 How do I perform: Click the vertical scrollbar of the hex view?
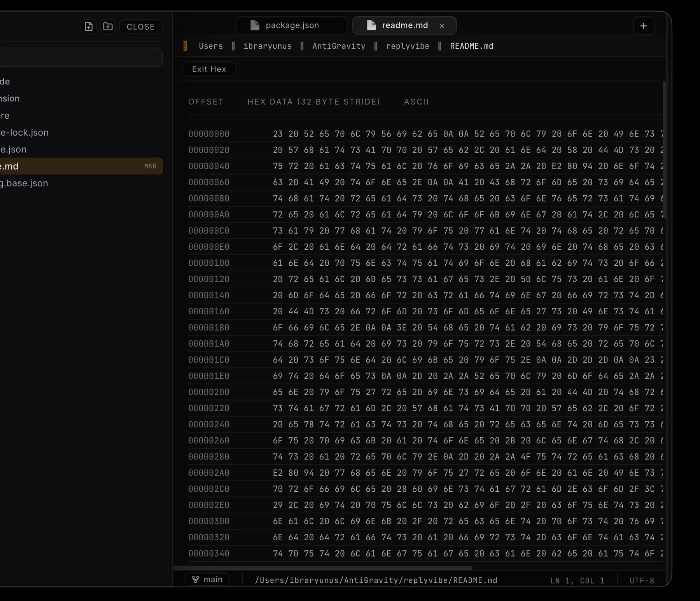pos(665,150)
